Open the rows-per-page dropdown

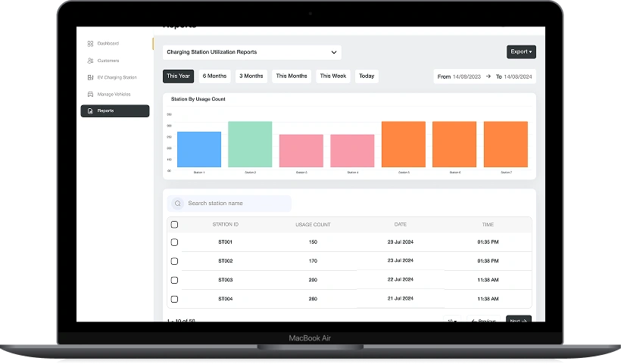coord(452,320)
